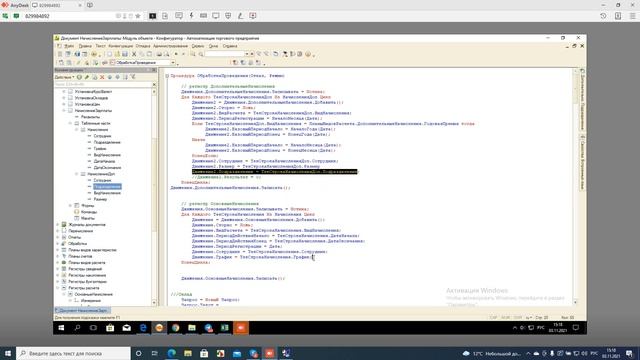The width and height of the screenshot is (640, 360).
Task: Open AnyDesk hamburger main menu
Action: [x=633, y=16]
